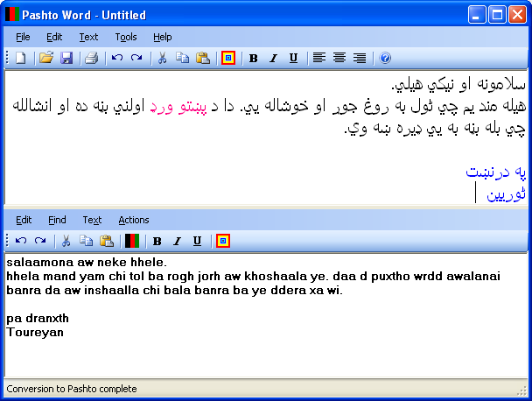
Task: Grab the window resize grip corner
Action: (x=522, y=390)
